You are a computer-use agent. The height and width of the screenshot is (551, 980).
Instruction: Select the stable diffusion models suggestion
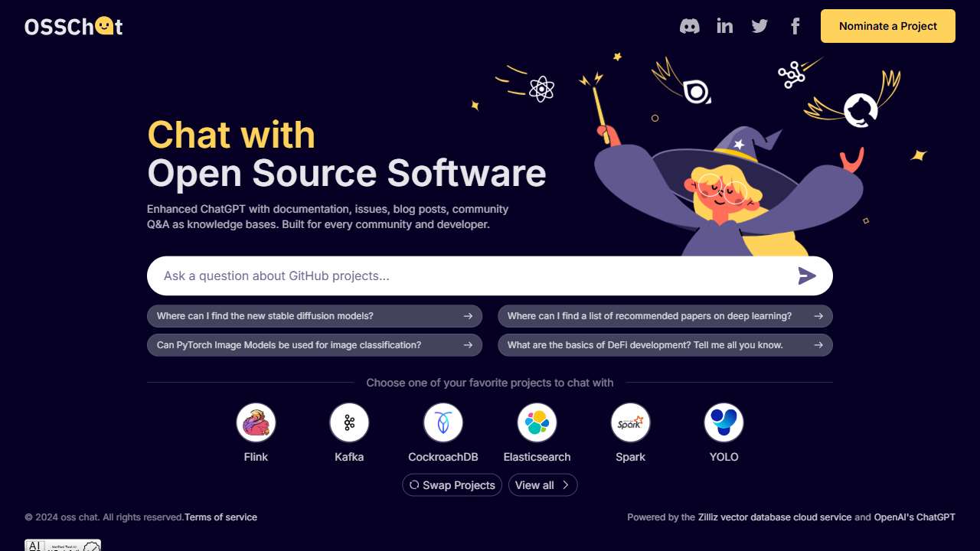click(315, 316)
